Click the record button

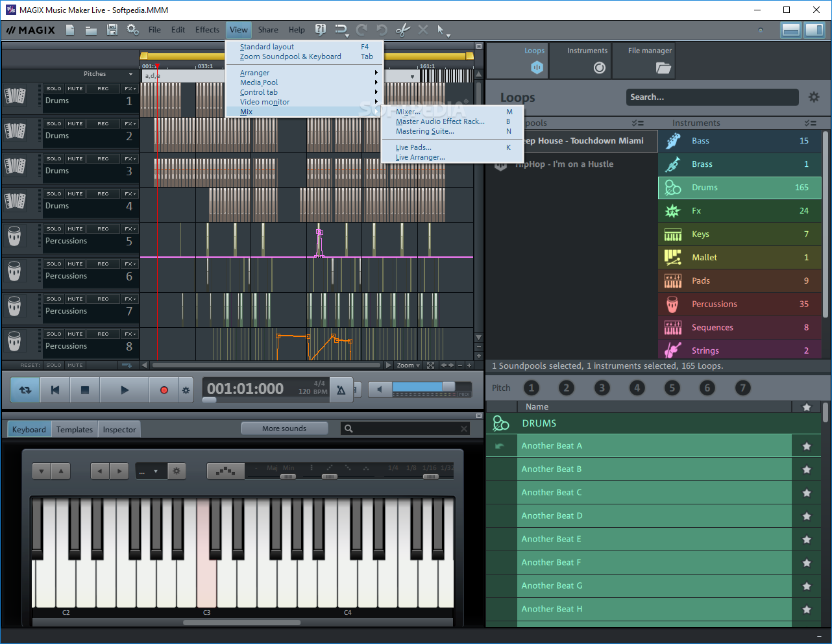[164, 390]
